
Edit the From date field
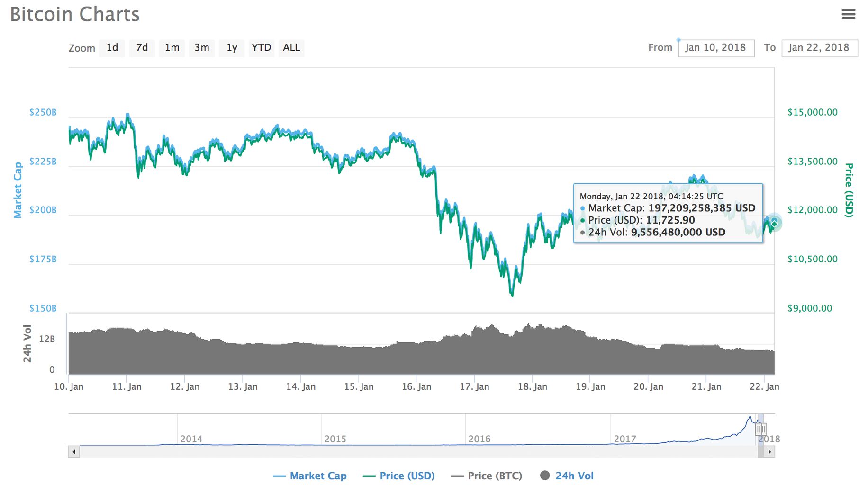(x=716, y=48)
